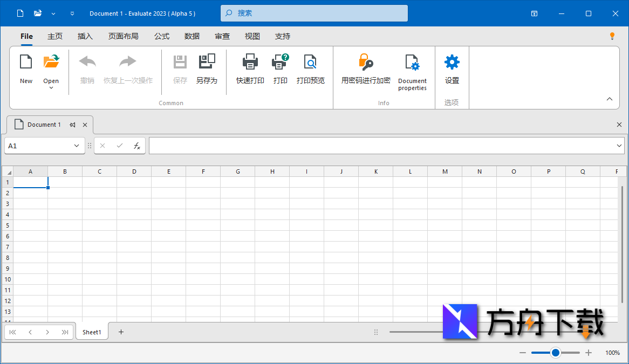629x364 pixels.
Task: Adjust the zoom slider at bottom right
Action: coord(555,352)
